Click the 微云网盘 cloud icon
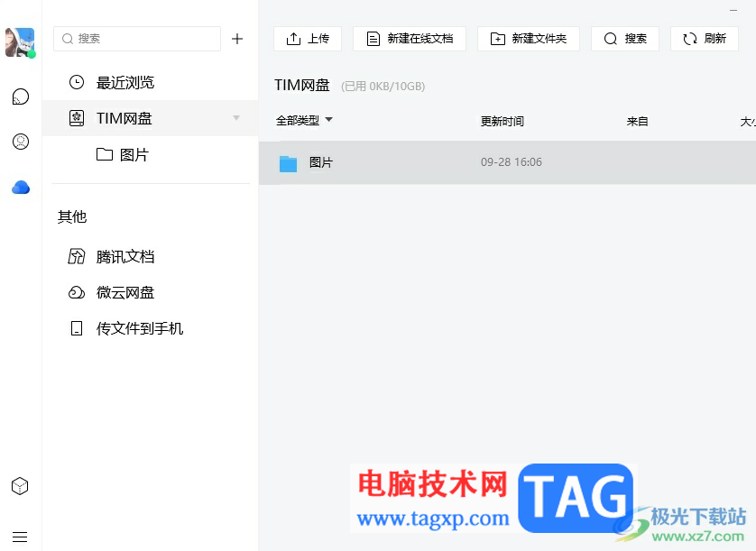Screen dimensions: 756x551 pyautogui.click(x=76, y=292)
